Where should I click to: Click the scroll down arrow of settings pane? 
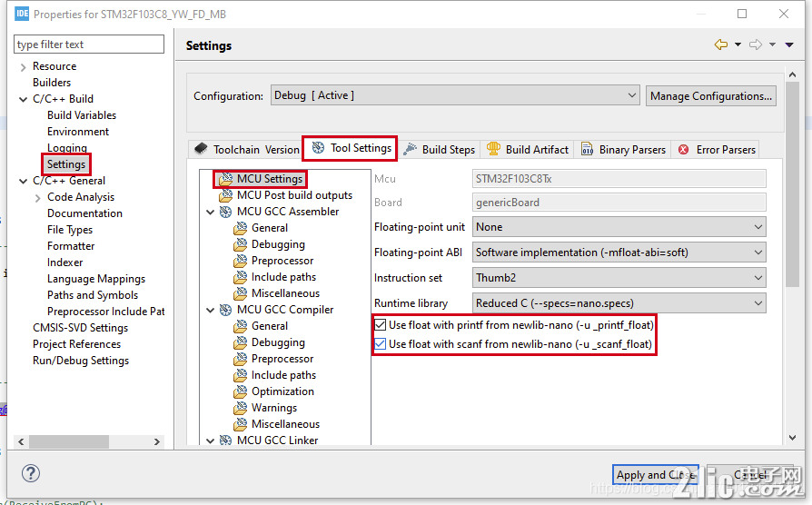(x=792, y=438)
